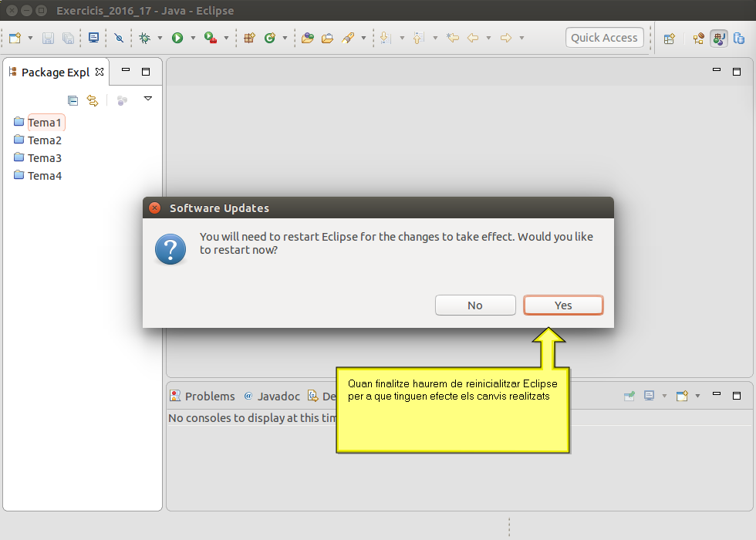Click the Next Annotation icon
Viewport: 756px width, 540px height.
click(386, 38)
